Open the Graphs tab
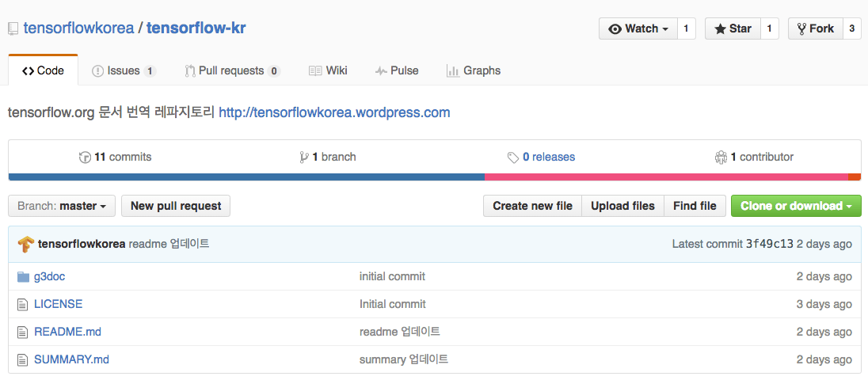The width and height of the screenshot is (868, 380). 474,70
